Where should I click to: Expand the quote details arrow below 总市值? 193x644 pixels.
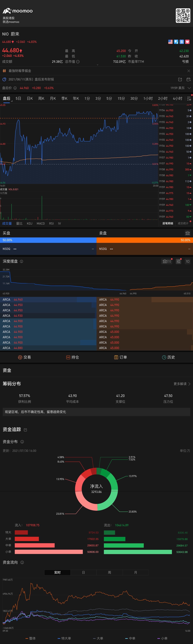[98, 65]
